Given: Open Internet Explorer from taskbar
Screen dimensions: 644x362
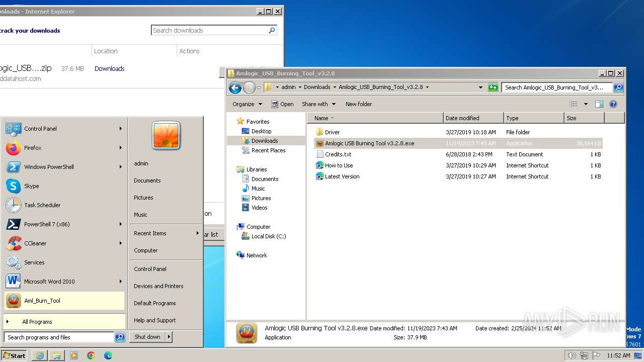Looking at the screenshot, I should click(x=40, y=355).
